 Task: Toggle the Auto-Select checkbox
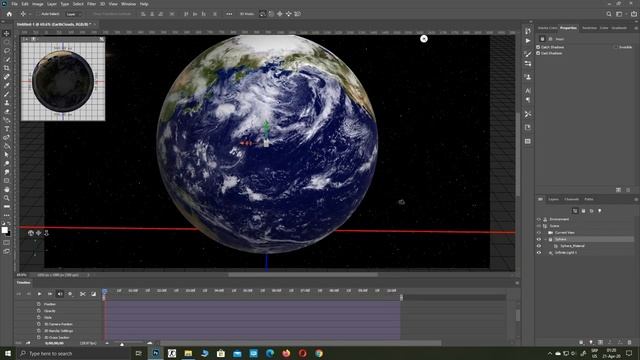38,14
